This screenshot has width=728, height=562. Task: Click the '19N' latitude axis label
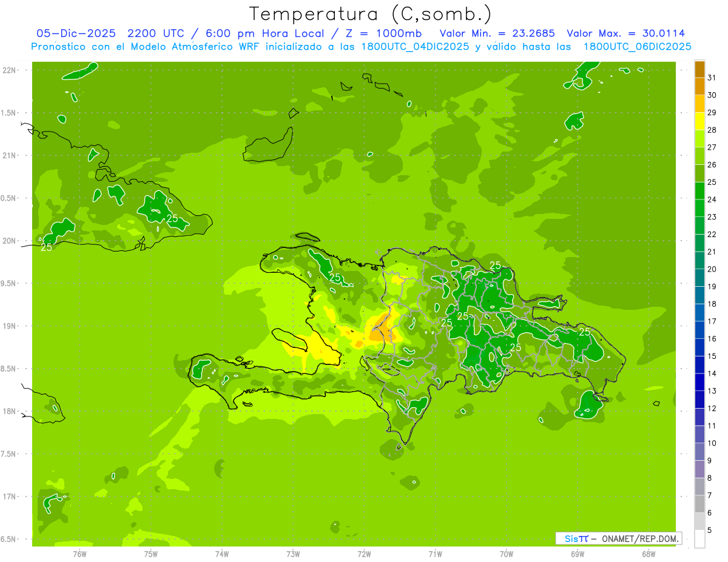10,326
